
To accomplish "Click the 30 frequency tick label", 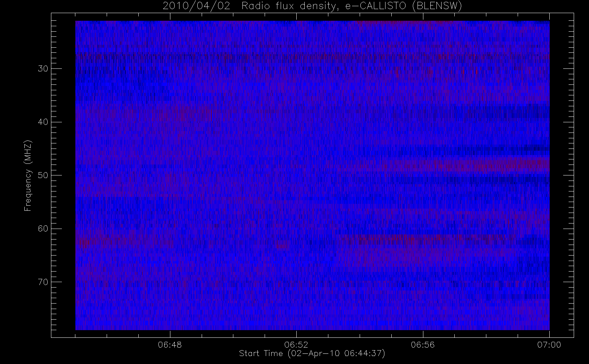I will tap(43, 68).
